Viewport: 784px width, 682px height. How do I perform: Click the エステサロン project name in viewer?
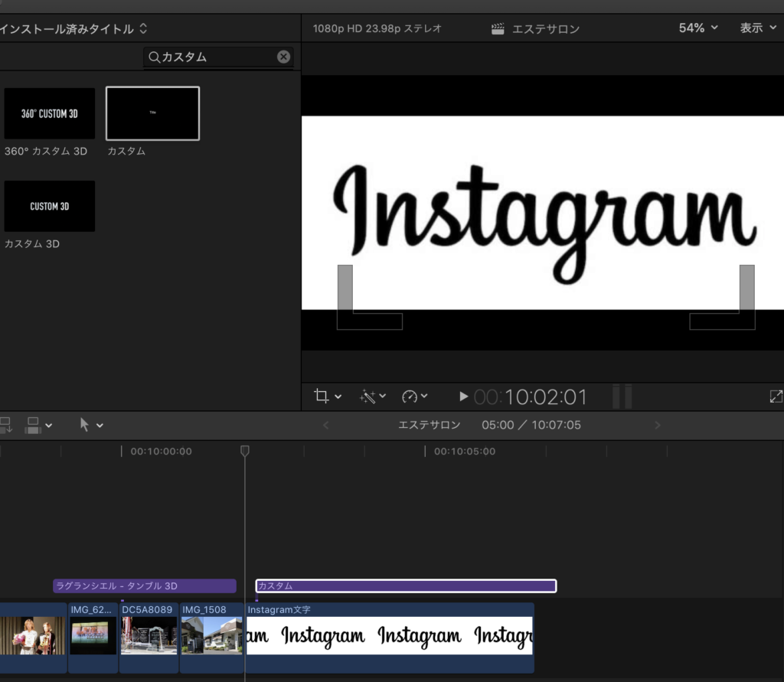tap(545, 29)
